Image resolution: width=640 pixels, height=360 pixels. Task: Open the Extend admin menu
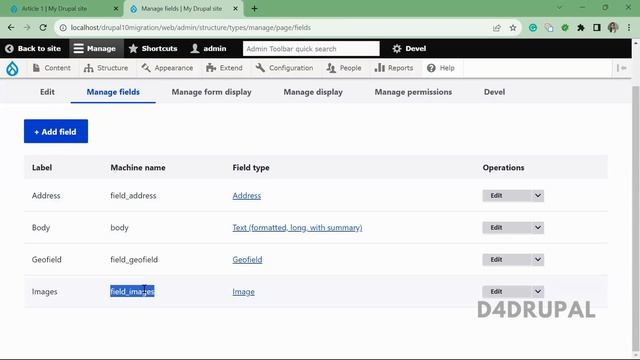[x=224, y=68]
